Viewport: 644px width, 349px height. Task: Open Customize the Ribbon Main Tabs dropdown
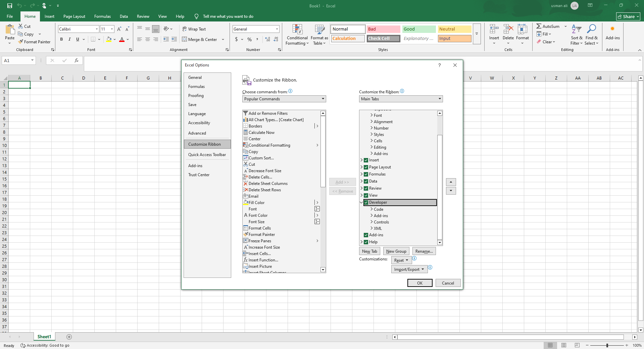[x=401, y=99]
